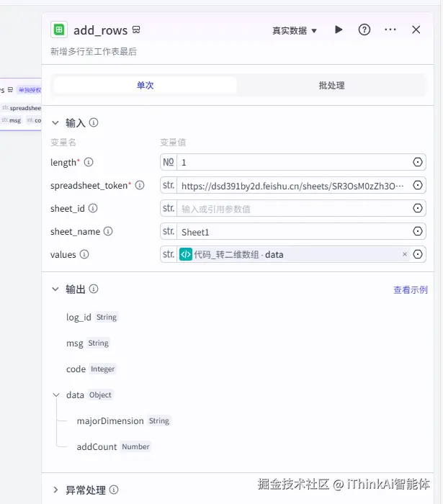Click the code node icon in values
The height and width of the screenshot is (504, 443).
tap(186, 254)
